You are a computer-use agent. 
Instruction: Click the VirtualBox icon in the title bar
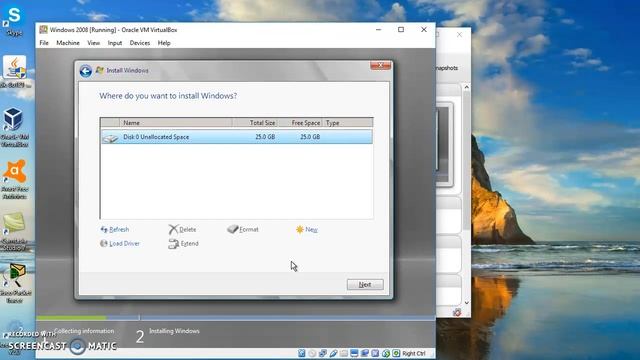(x=43, y=29)
